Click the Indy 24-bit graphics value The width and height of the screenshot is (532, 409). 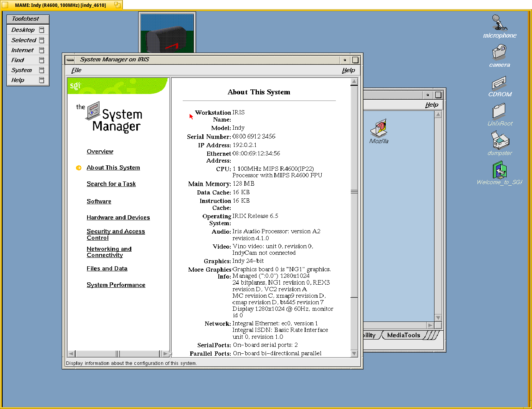(x=248, y=261)
